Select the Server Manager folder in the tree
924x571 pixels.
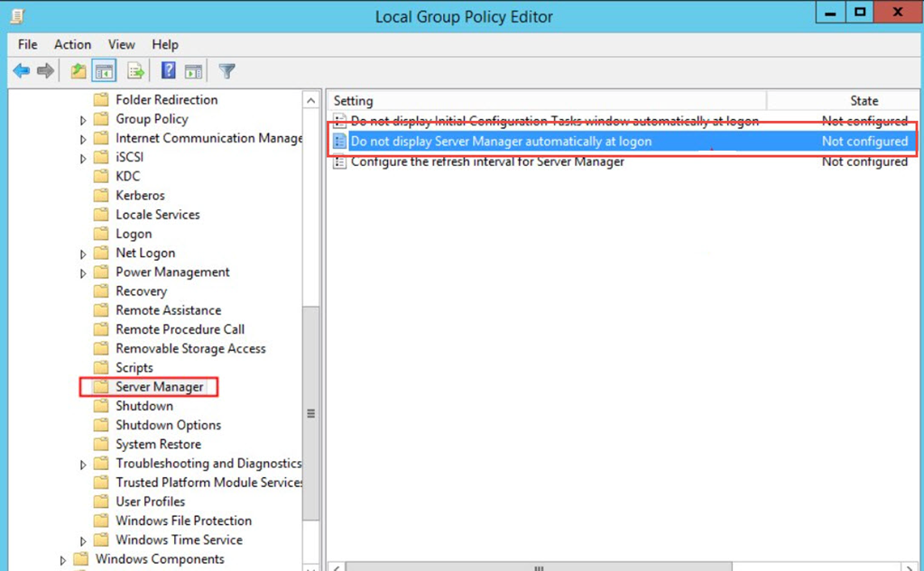(x=159, y=387)
